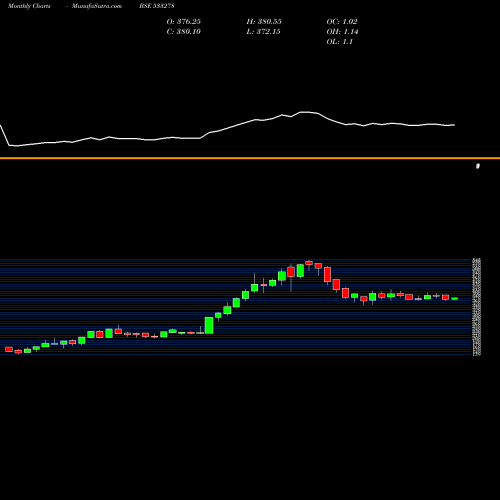Select the low value L: 372.15

click(x=263, y=32)
